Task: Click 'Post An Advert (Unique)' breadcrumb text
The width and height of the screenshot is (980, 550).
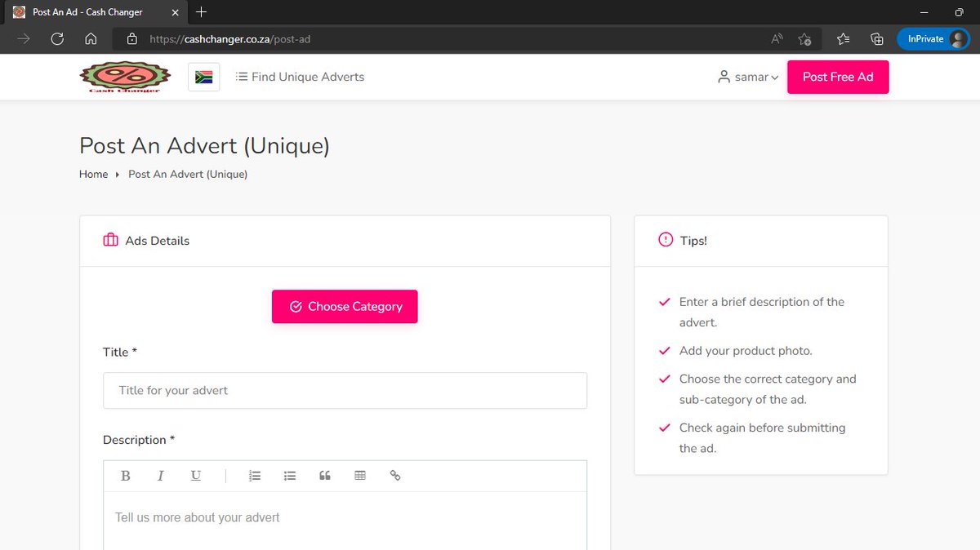Action: pyautogui.click(x=188, y=174)
